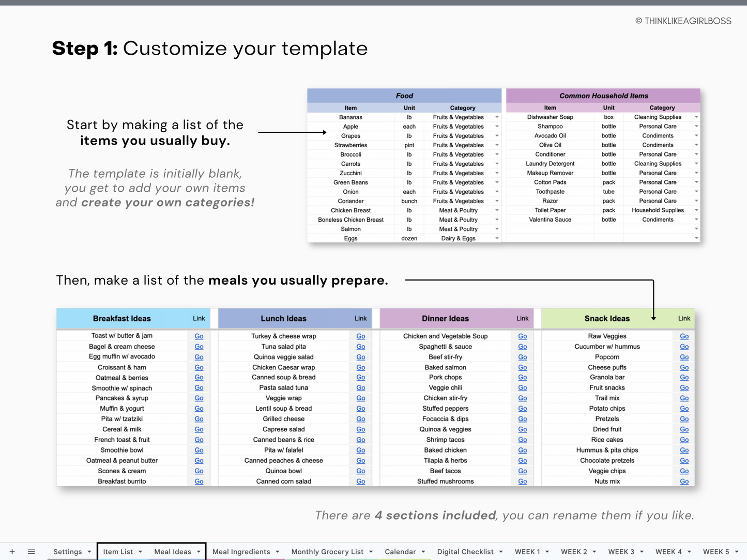Open the Calendar tab dropdown arrow
Viewport: 747px width, 560px height.
coord(423,552)
